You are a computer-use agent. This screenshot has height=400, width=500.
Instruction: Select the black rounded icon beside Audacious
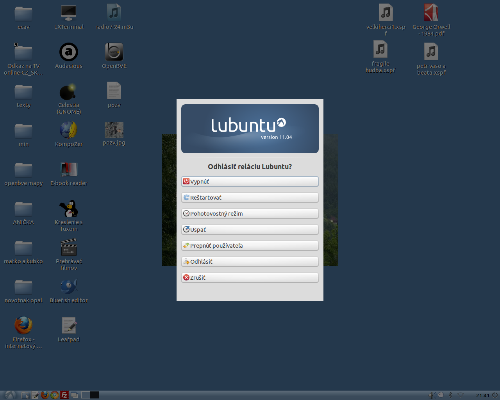click(114, 52)
